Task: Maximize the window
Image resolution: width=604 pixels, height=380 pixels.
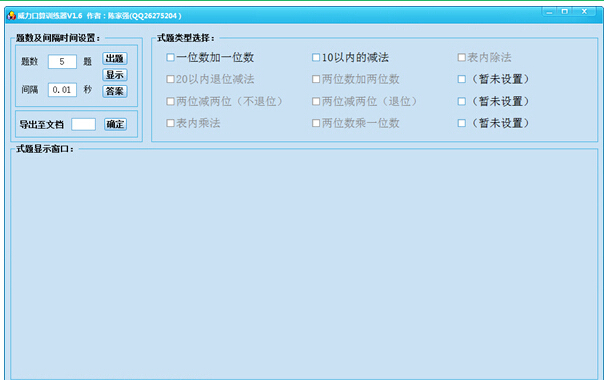Action: [x=565, y=12]
